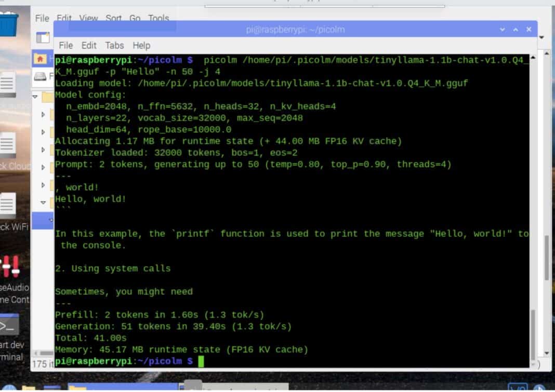Click the file manager scrollbar down arrow

(547, 353)
